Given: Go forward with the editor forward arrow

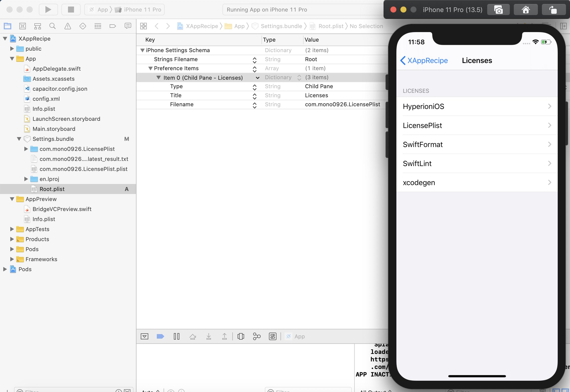Looking at the screenshot, I should click(x=168, y=26).
